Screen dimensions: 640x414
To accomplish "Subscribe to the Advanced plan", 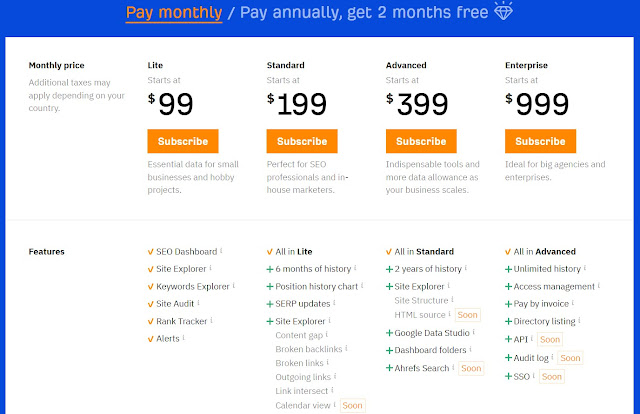I will click(421, 141).
